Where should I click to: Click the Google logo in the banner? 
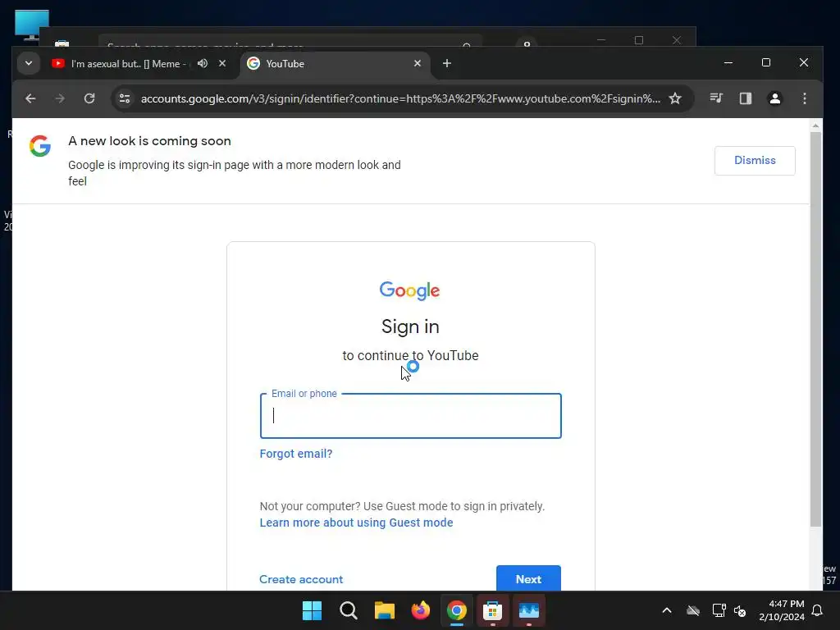[x=40, y=146]
